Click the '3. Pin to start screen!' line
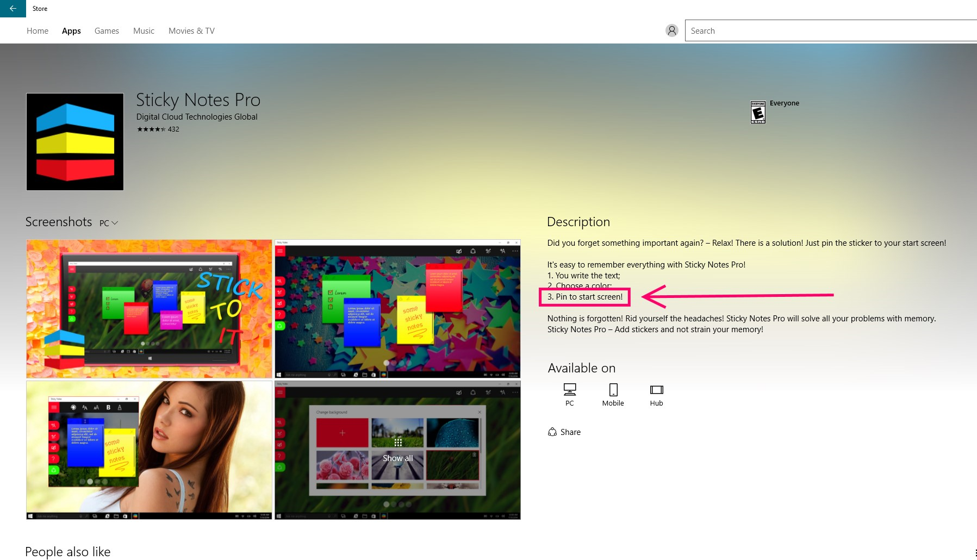This screenshot has width=977, height=560. point(585,297)
